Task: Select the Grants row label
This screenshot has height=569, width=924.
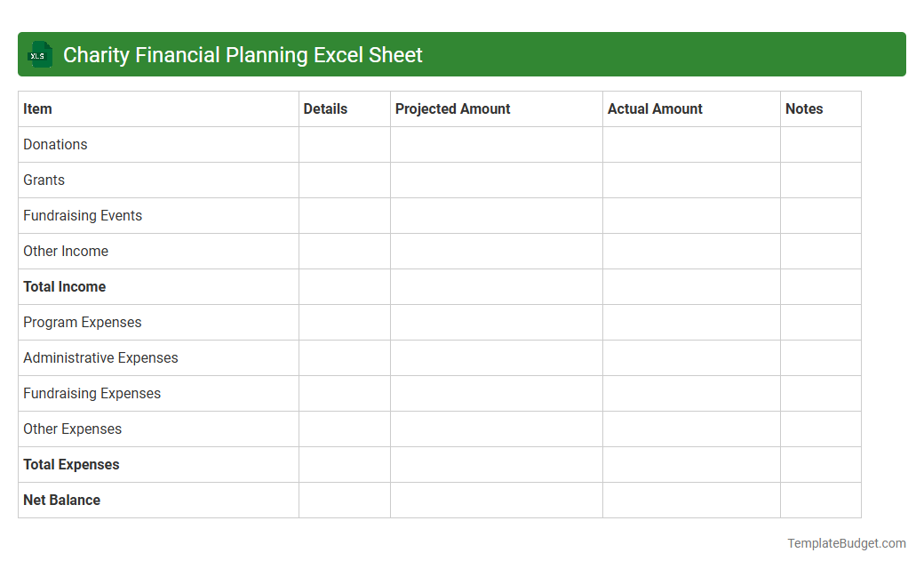Action: [44, 180]
